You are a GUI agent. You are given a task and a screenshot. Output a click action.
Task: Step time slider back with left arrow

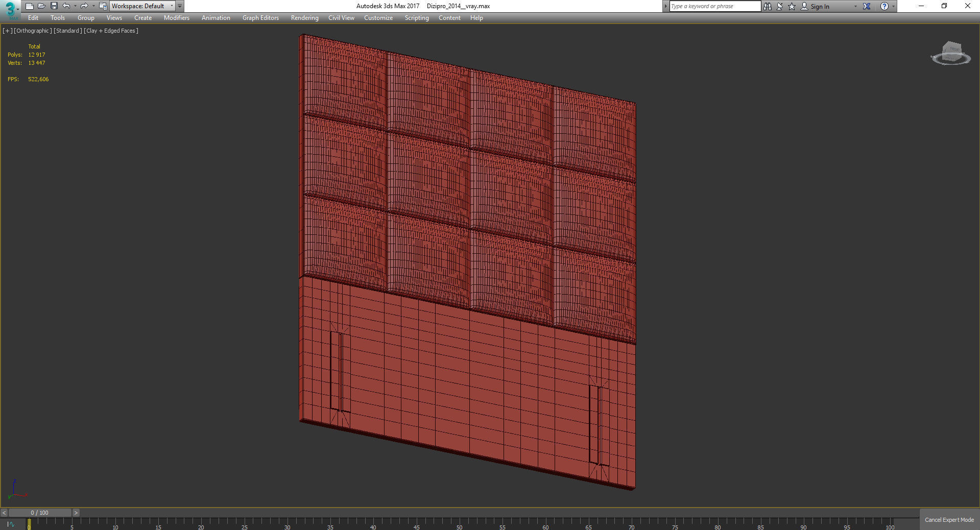click(x=4, y=513)
